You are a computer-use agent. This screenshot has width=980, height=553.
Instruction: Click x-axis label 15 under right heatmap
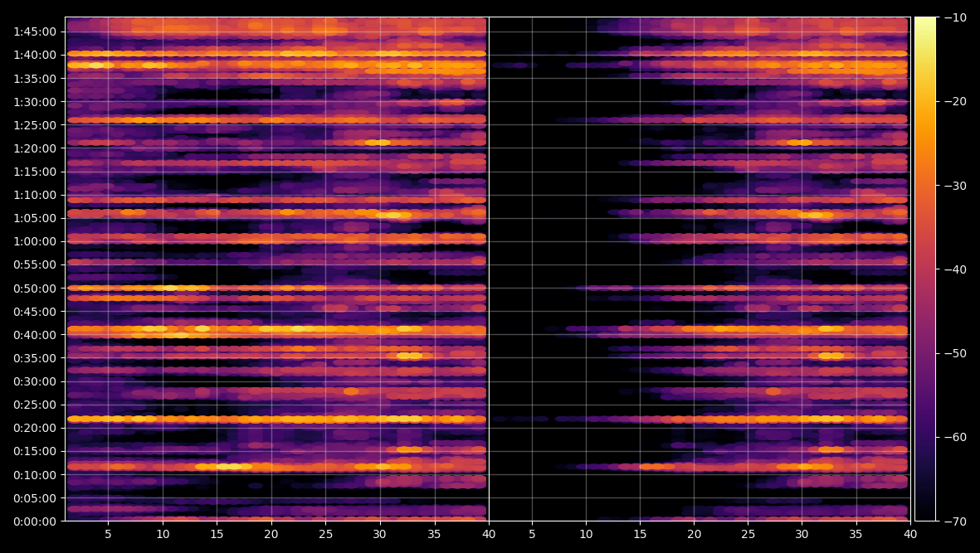pyautogui.click(x=640, y=534)
